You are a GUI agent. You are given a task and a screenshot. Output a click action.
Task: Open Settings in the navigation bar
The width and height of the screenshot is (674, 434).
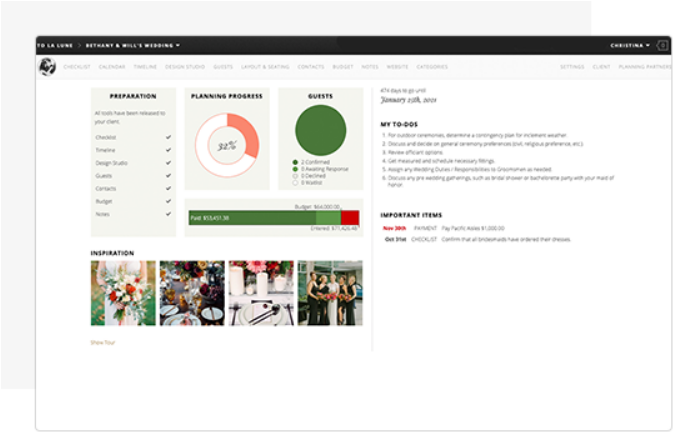click(x=572, y=67)
